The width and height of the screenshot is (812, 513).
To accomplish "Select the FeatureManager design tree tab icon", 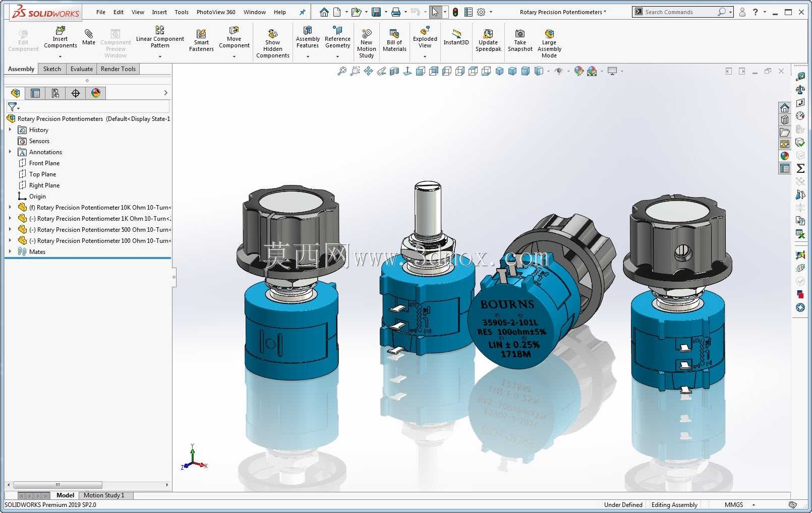I will coord(15,93).
